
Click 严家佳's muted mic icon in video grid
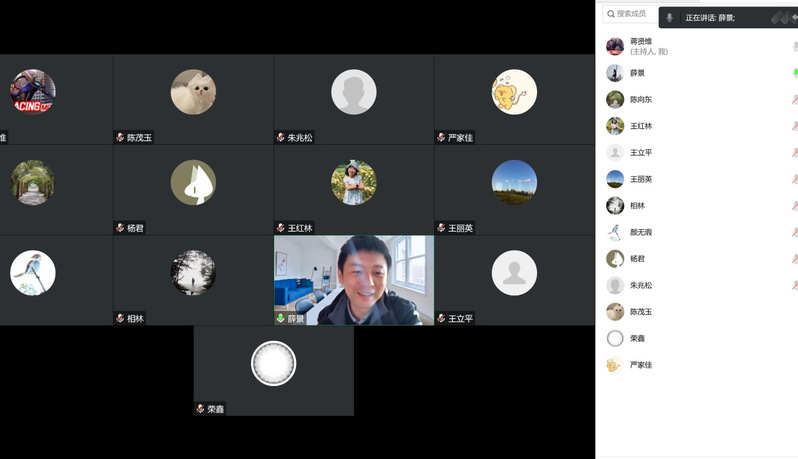[x=441, y=137]
